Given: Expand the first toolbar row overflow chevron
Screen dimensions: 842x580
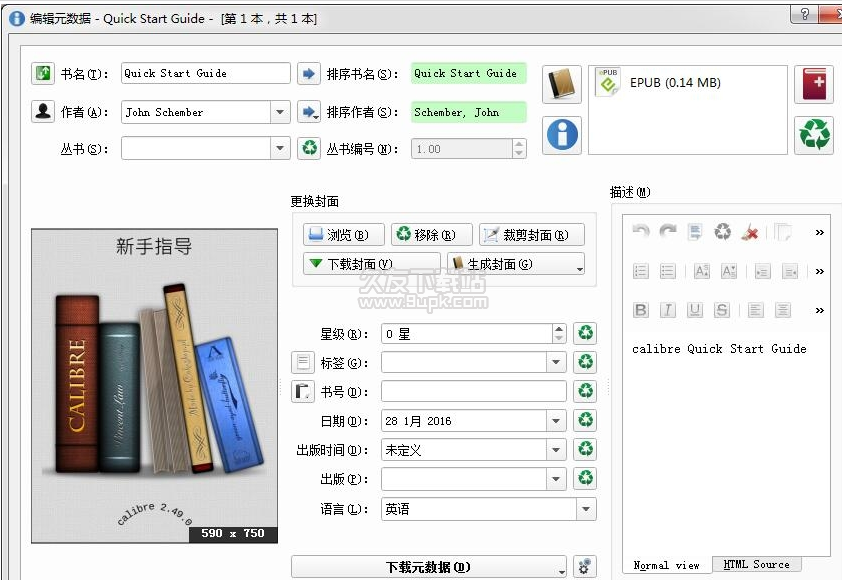Looking at the screenshot, I should click(819, 232).
